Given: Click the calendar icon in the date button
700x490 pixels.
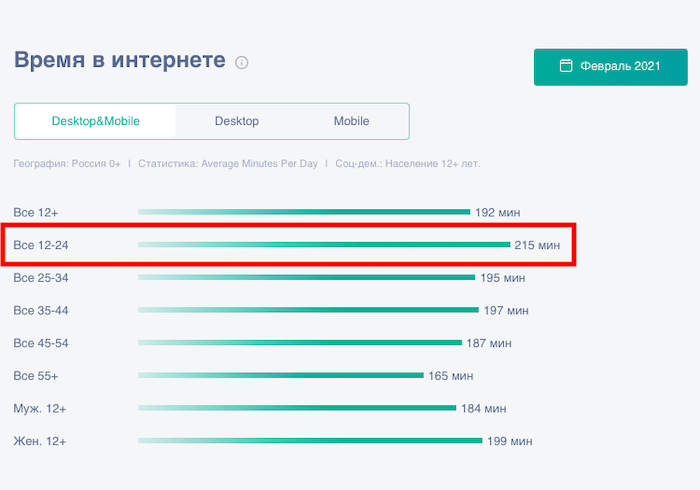Looking at the screenshot, I should pyautogui.click(x=566, y=66).
